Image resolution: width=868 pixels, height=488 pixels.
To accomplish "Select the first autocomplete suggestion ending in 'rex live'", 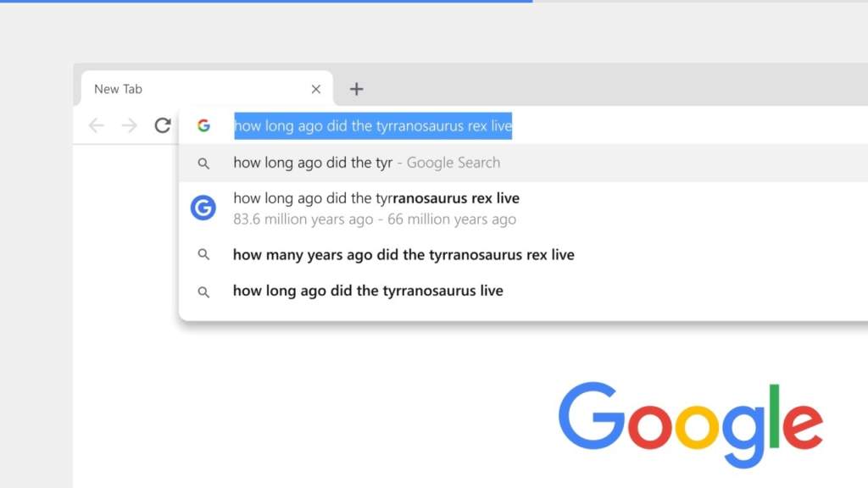I will [376, 198].
